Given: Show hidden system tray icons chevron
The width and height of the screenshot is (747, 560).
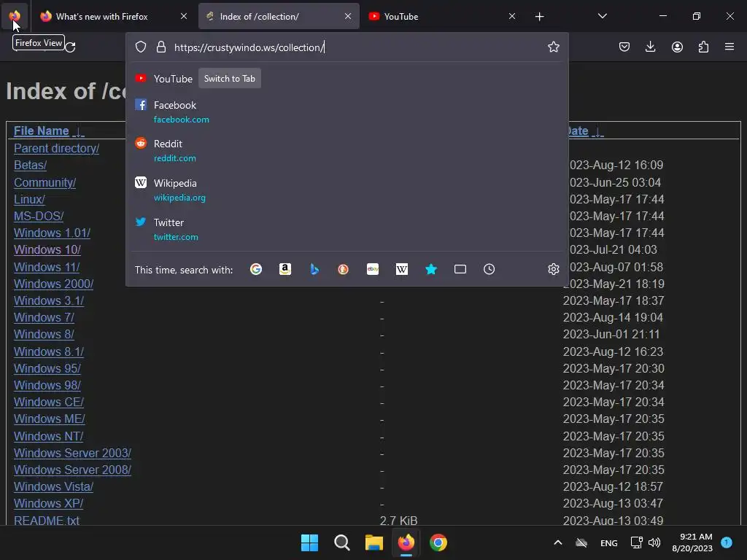Looking at the screenshot, I should 557,542.
